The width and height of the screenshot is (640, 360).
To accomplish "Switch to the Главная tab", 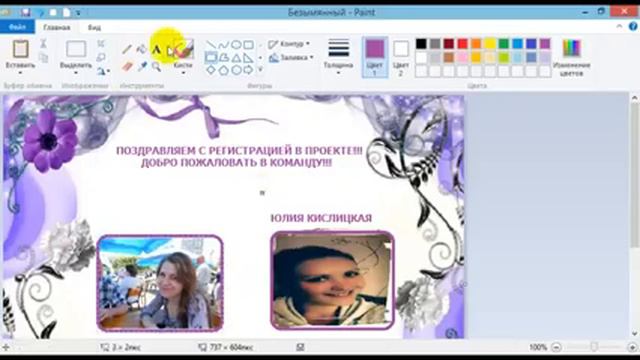I will pyautogui.click(x=57, y=28).
